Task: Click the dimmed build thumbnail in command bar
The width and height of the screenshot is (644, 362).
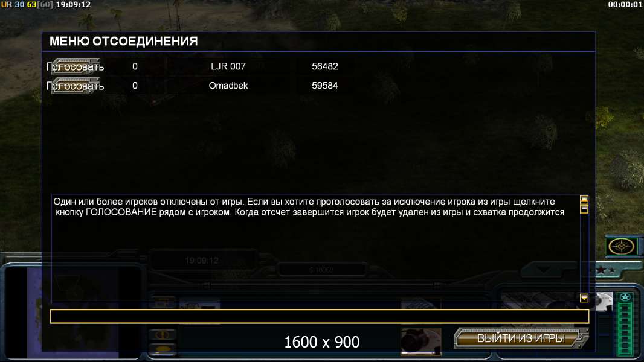Action: pyautogui.click(x=199, y=305)
